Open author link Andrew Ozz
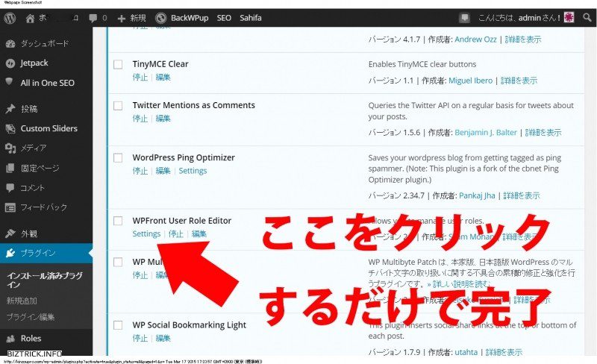 475,40
